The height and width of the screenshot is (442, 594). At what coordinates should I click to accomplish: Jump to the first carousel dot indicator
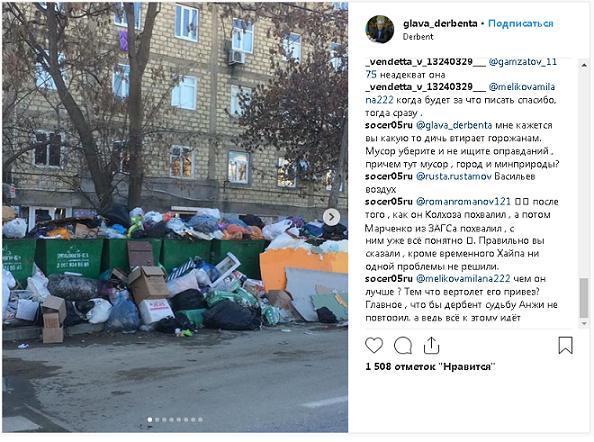150,420
